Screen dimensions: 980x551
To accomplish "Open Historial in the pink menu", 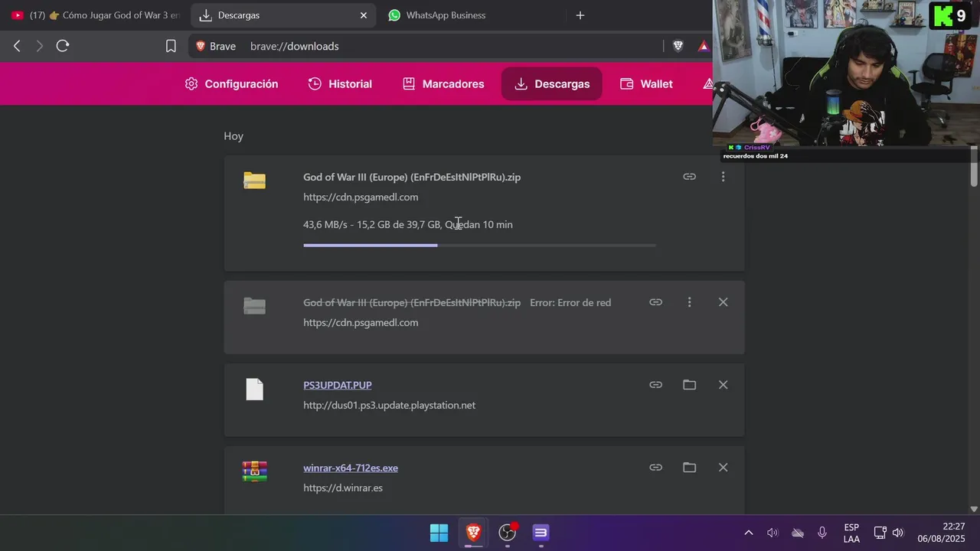I will [x=340, y=83].
